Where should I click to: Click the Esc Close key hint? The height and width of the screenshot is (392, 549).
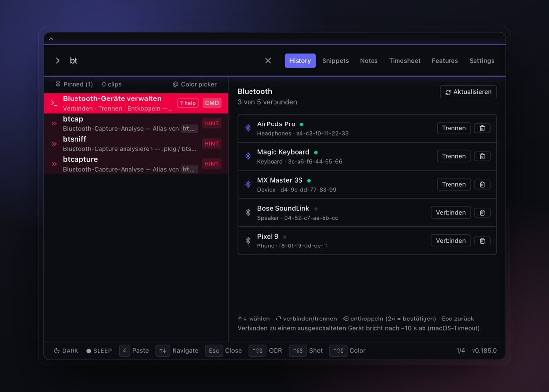point(214,351)
